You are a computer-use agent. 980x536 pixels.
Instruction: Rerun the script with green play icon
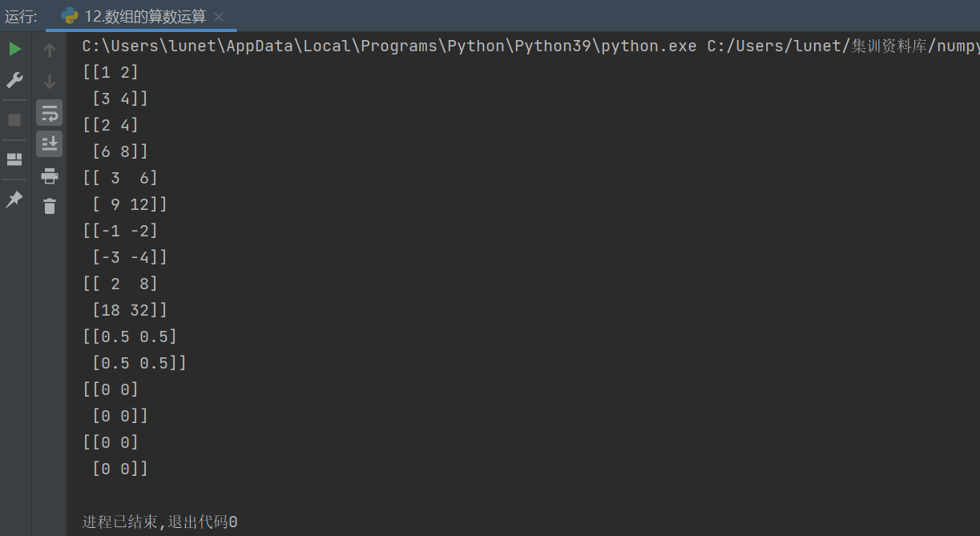tap(14, 50)
